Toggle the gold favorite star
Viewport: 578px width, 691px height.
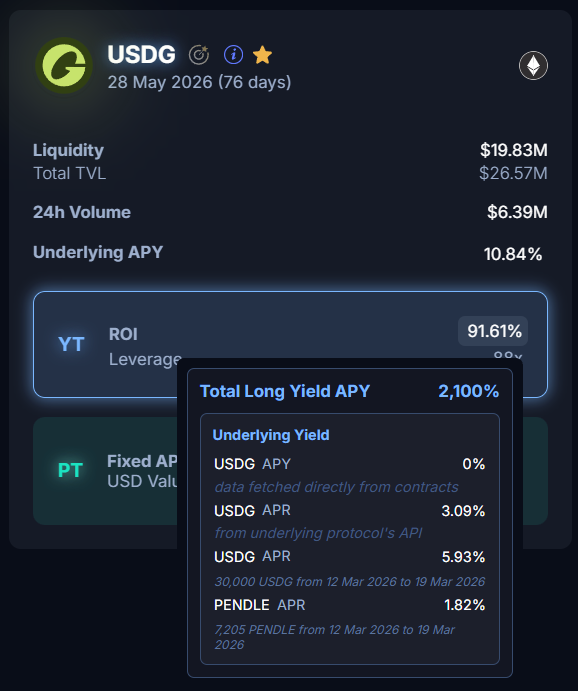coord(263,55)
